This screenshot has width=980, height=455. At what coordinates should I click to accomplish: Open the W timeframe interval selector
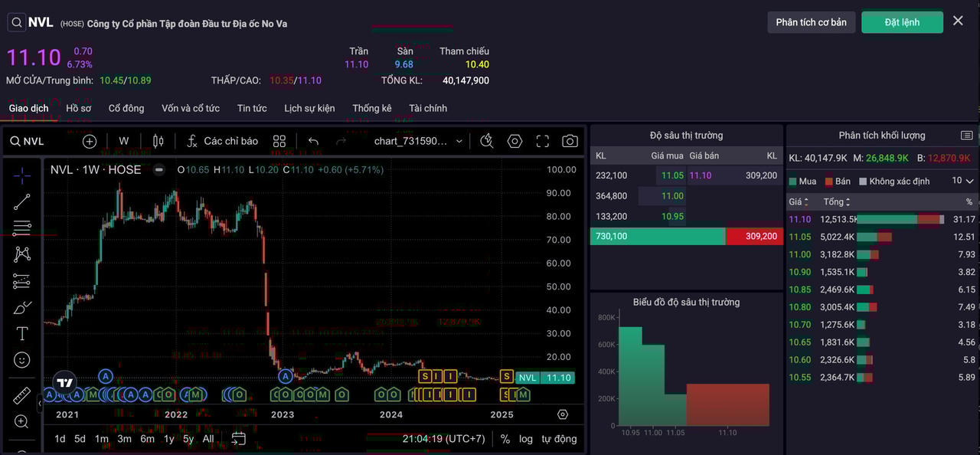point(124,141)
